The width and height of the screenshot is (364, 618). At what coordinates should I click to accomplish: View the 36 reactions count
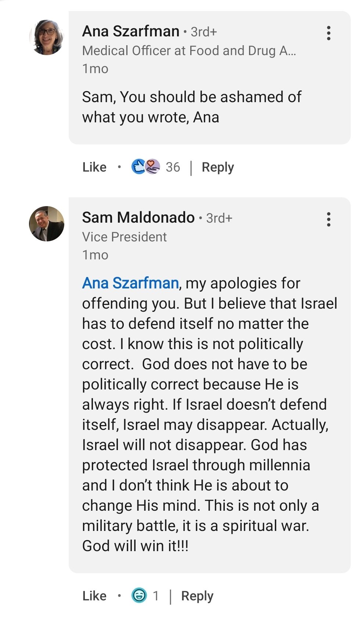[x=173, y=167]
